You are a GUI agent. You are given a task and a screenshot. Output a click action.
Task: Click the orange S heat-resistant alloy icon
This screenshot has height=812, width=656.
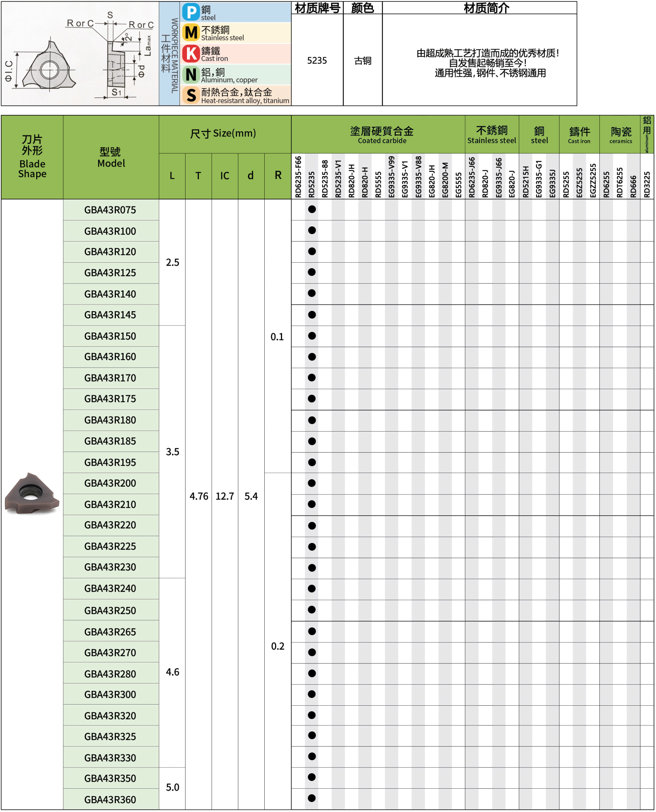[x=191, y=95]
